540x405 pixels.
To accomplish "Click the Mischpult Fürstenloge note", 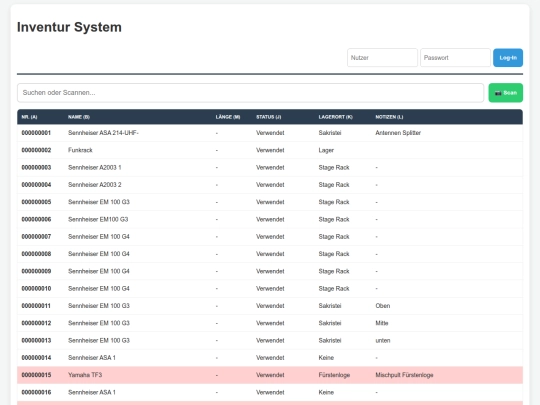I will 404,375.
